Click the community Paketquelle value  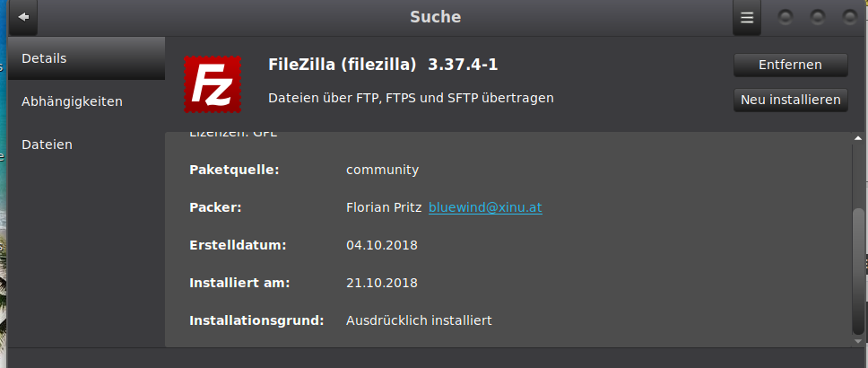click(382, 170)
